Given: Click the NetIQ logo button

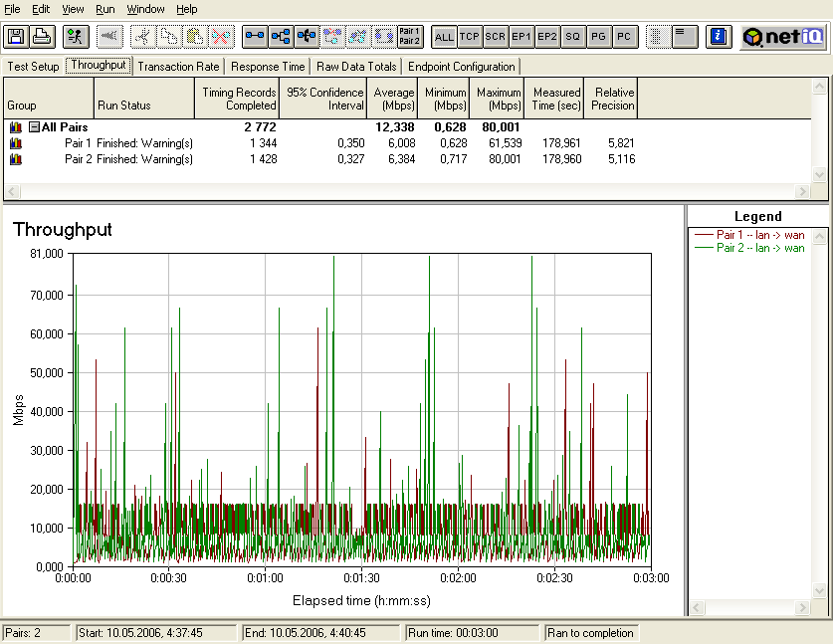Looking at the screenshot, I should pyautogui.click(x=783, y=37).
